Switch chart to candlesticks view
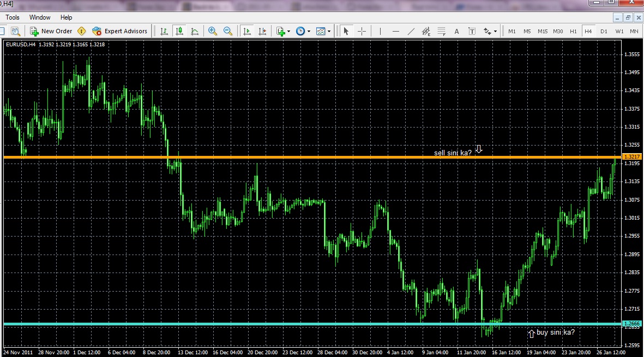This screenshot has width=644, height=357. [x=179, y=31]
